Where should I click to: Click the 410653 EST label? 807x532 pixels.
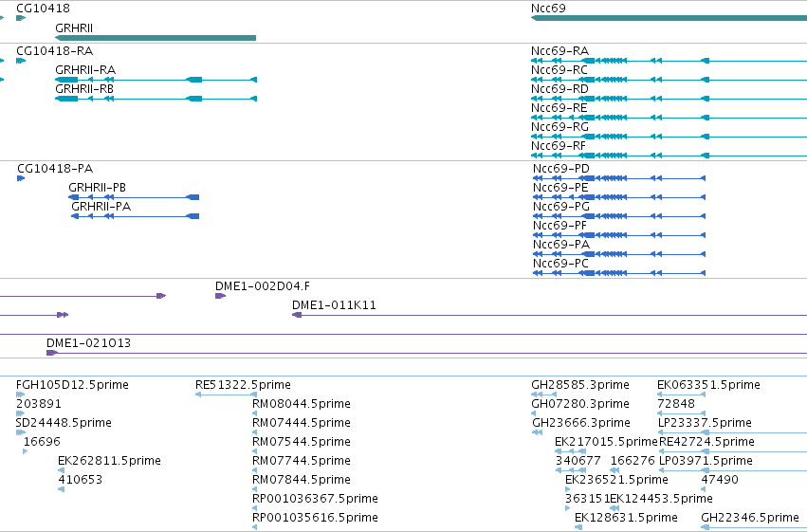[x=81, y=480]
